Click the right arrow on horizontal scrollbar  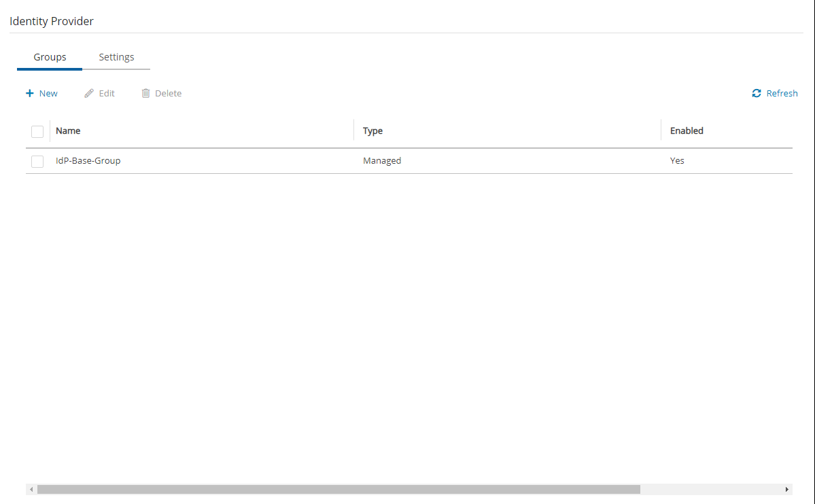click(x=787, y=489)
